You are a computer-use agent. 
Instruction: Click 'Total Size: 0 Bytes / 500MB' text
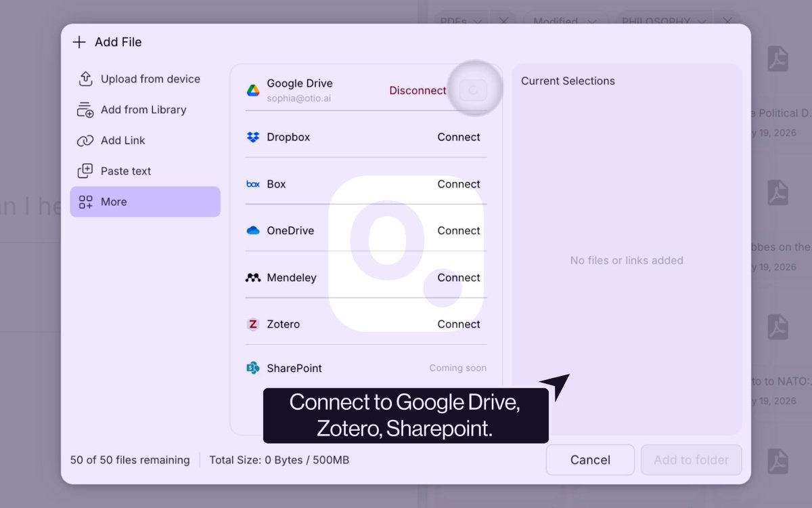[x=279, y=460]
